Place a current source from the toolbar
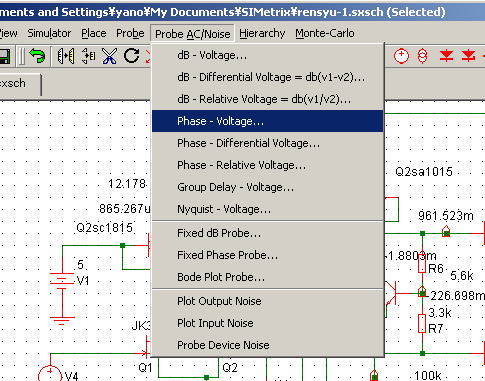485x381 pixels. tap(422, 56)
